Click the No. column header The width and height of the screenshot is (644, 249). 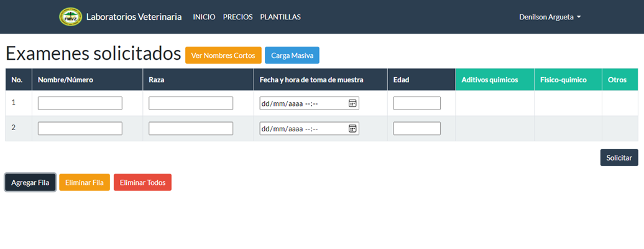(19, 80)
